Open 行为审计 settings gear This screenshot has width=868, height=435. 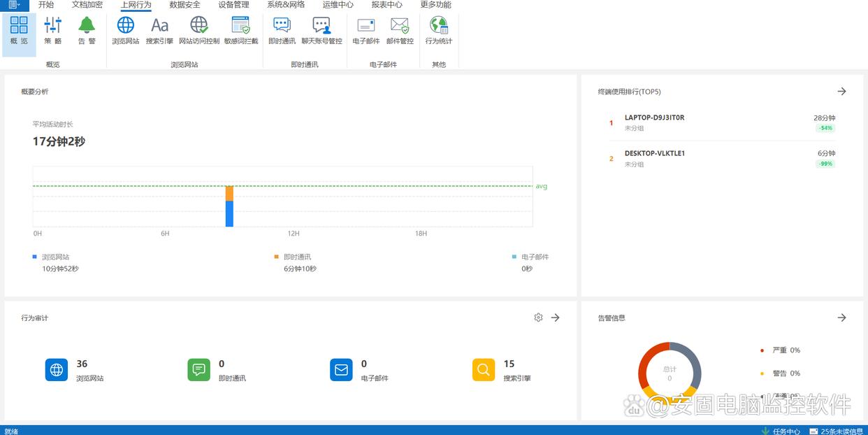click(538, 318)
